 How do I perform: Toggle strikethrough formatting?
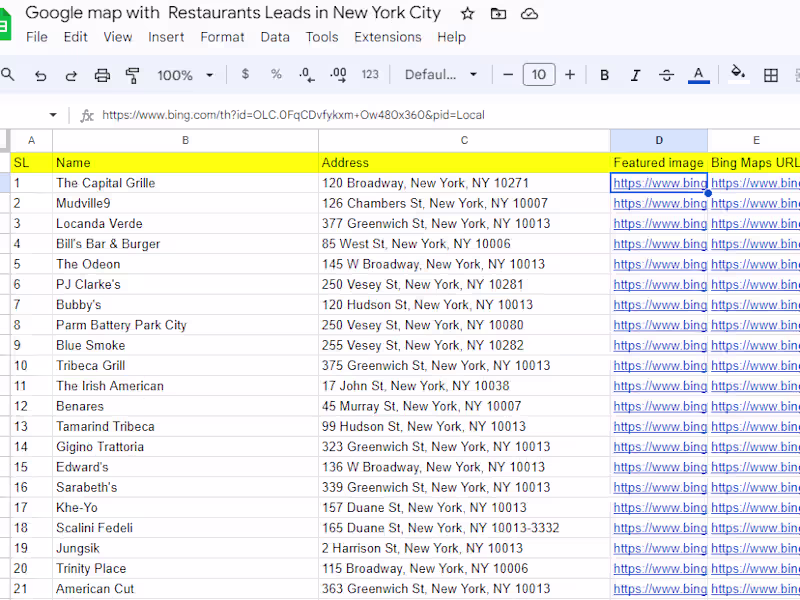click(x=666, y=76)
